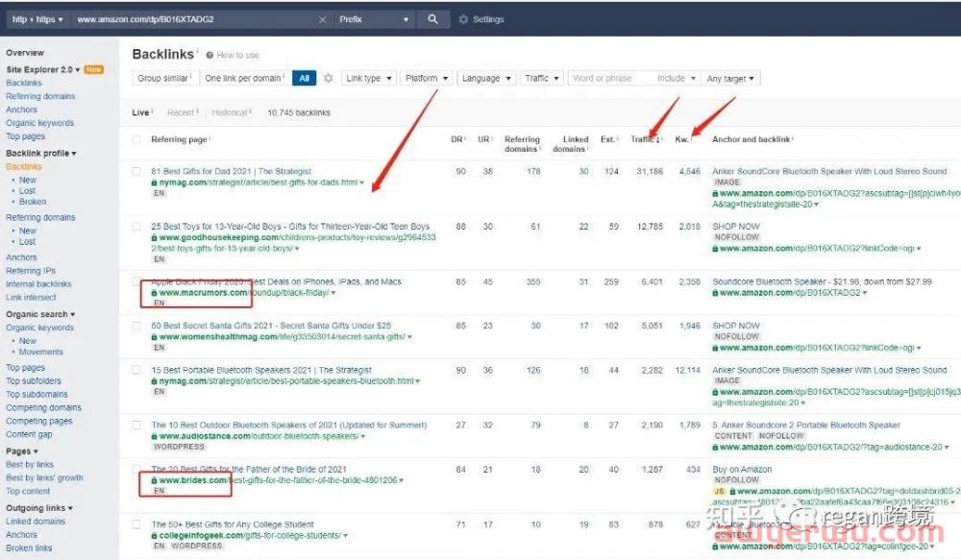This screenshot has width=961, height=560.
Task: Open Overview in the sidebar
Action: (25, 53)
